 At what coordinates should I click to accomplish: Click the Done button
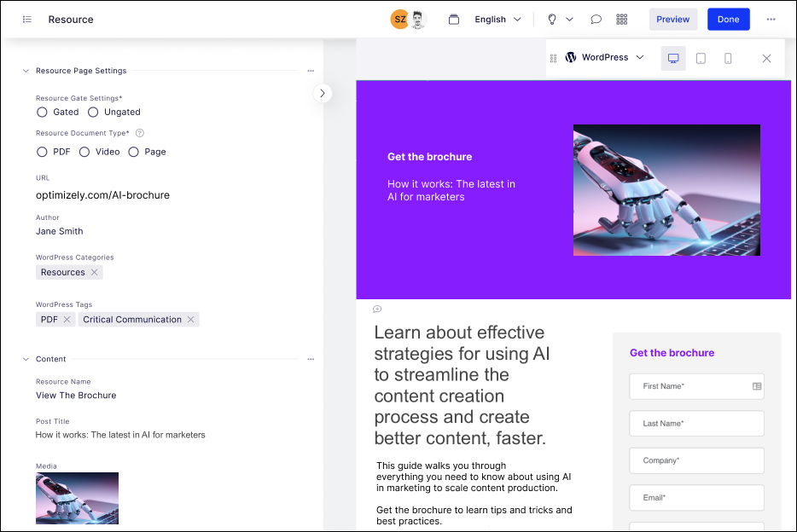tap(729, 19)
